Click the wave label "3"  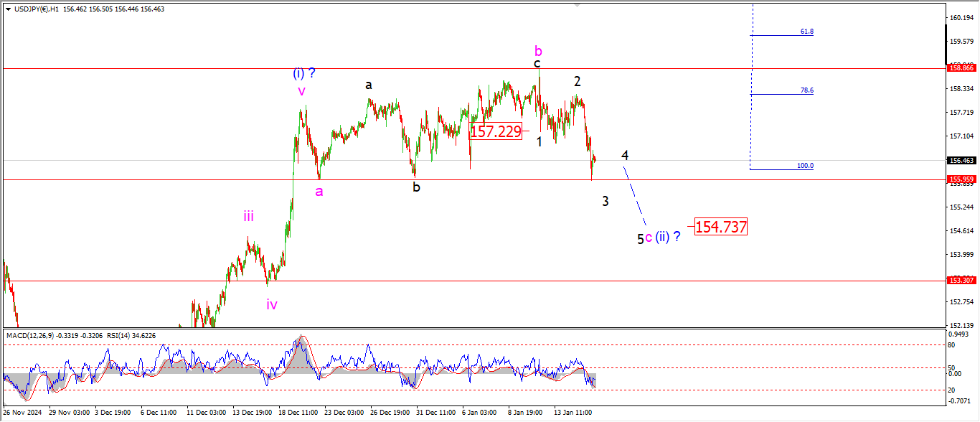pos(606,201)
